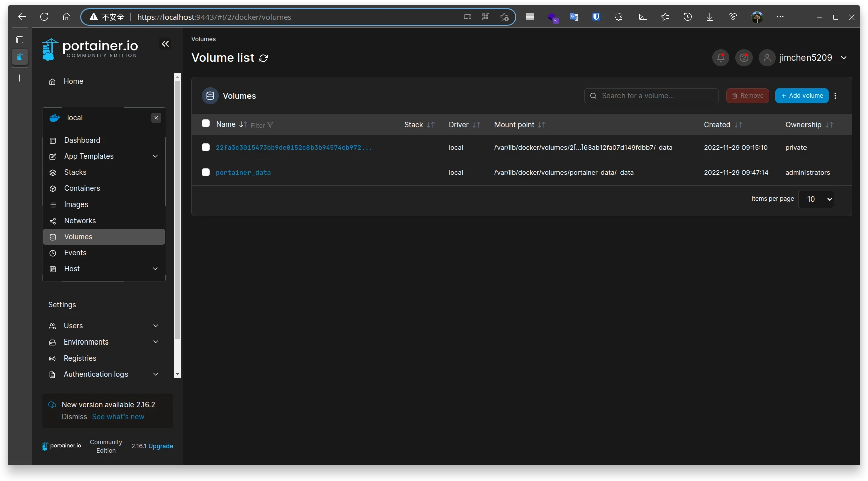
Task: Open the notifications bell icon
Action: coord(720,58)
